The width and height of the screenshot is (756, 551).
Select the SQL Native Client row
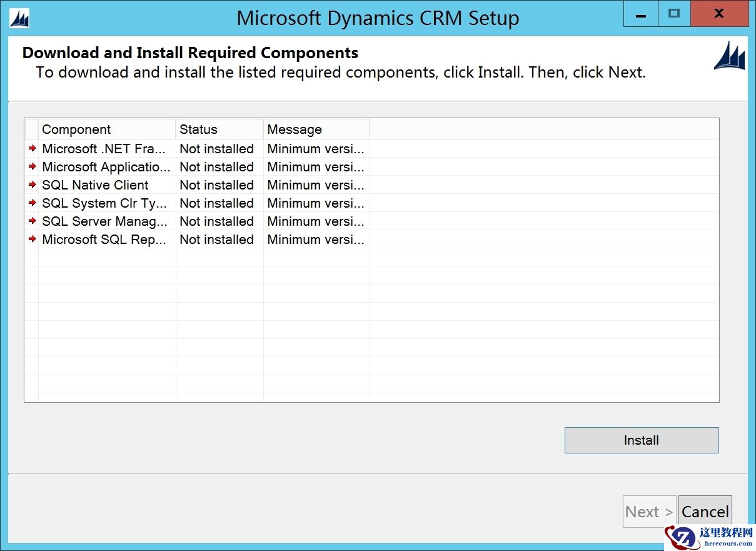[x=95, y=185]
